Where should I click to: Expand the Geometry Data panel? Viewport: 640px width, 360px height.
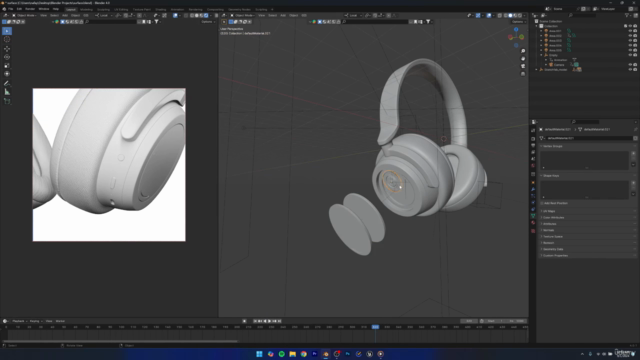coord(553,249)
